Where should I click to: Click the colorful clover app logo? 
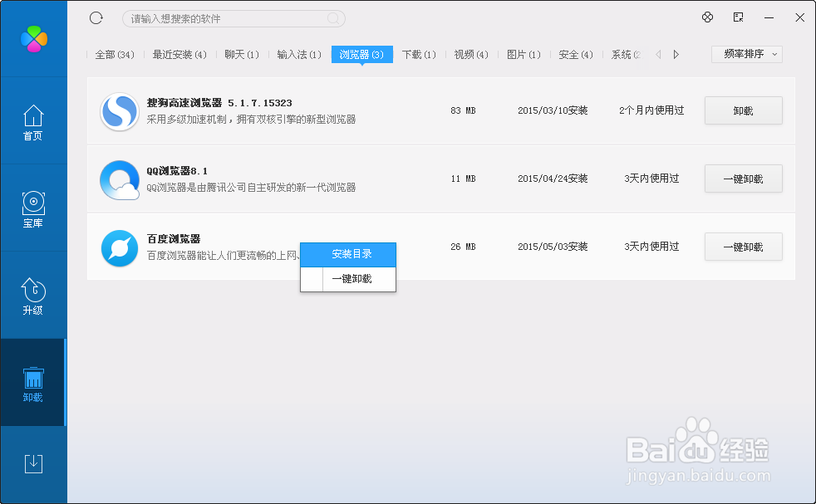click(x=34, y=39)
